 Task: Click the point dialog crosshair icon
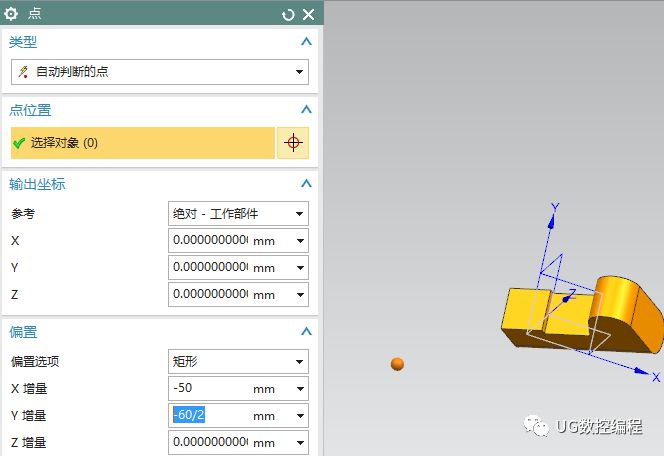293,143
